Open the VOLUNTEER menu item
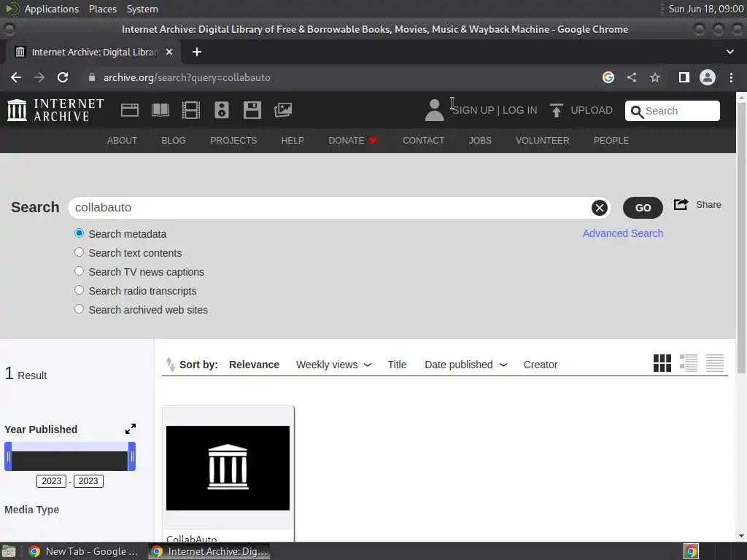 click(542, 141)
